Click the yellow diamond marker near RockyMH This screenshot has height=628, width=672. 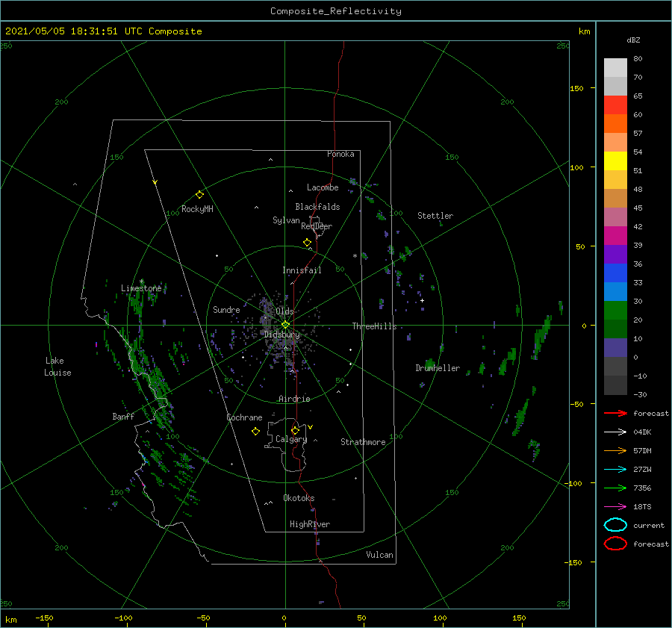(199, 195)
